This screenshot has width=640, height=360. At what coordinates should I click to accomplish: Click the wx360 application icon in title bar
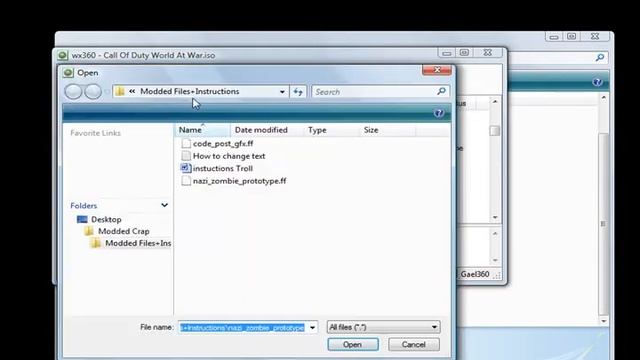(x=62, y=55)
